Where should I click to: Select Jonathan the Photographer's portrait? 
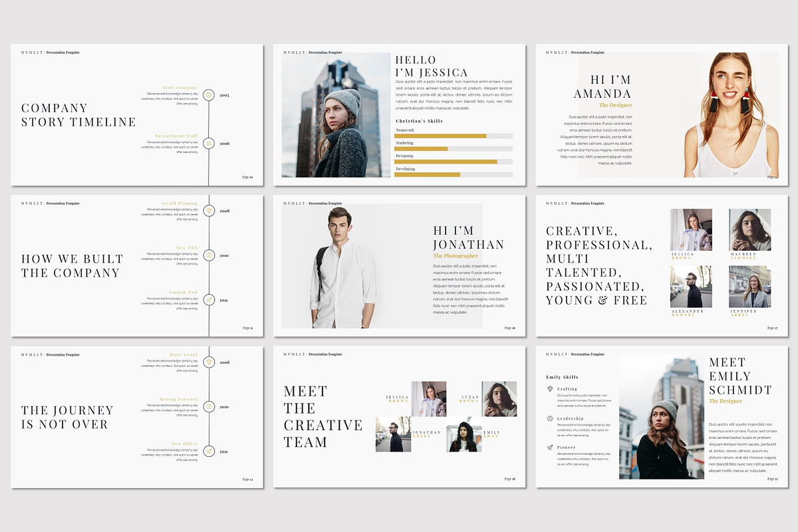(342, 266)
